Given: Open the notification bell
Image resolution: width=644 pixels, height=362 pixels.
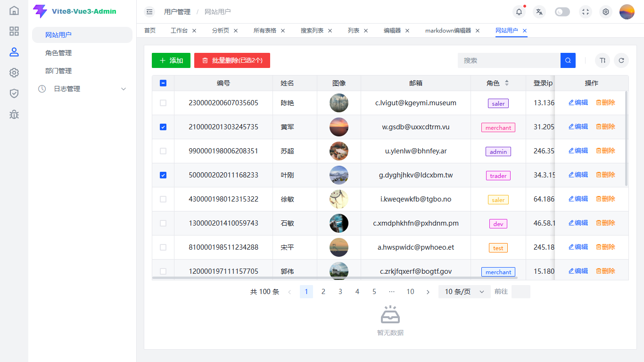Looking at the screenshot, I should click(519, 12).
